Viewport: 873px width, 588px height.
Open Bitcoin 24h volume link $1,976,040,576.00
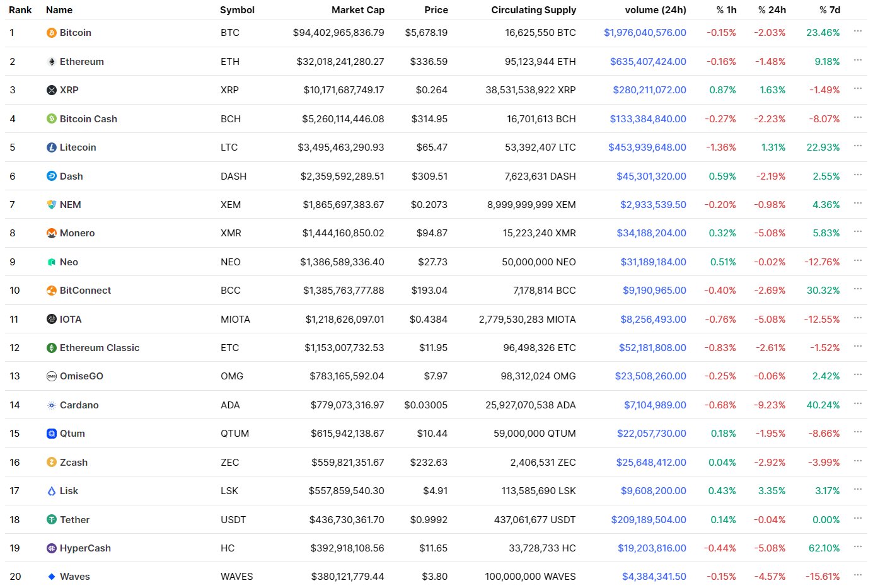click(x=645, y=33)
